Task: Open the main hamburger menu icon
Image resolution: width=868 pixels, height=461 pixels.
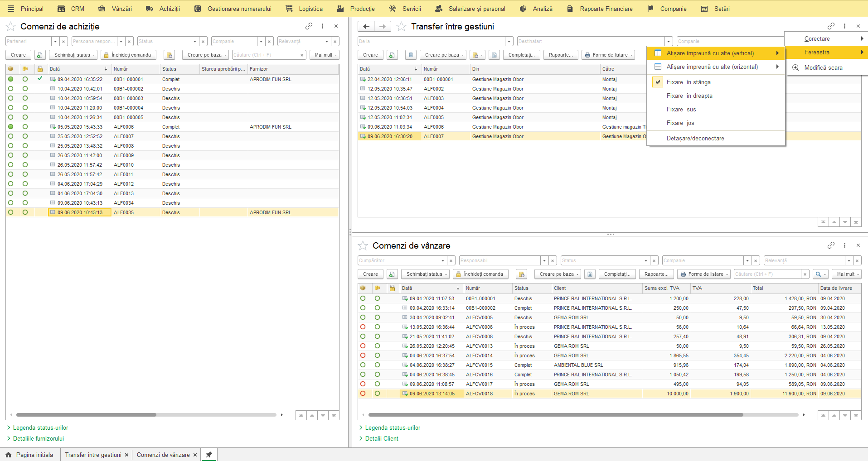Action: point(11,9)
